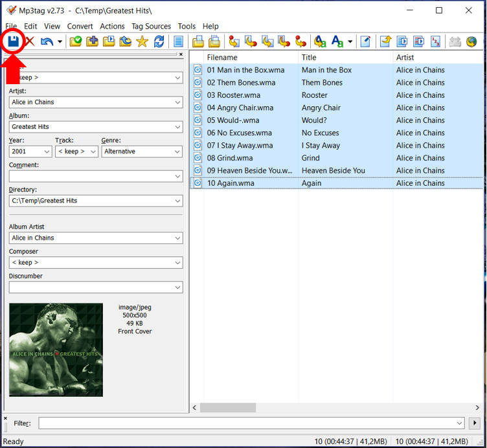Click the Auto-numbering wizard icon
This screenshot has height=448, width=487.
coord(435,41)
